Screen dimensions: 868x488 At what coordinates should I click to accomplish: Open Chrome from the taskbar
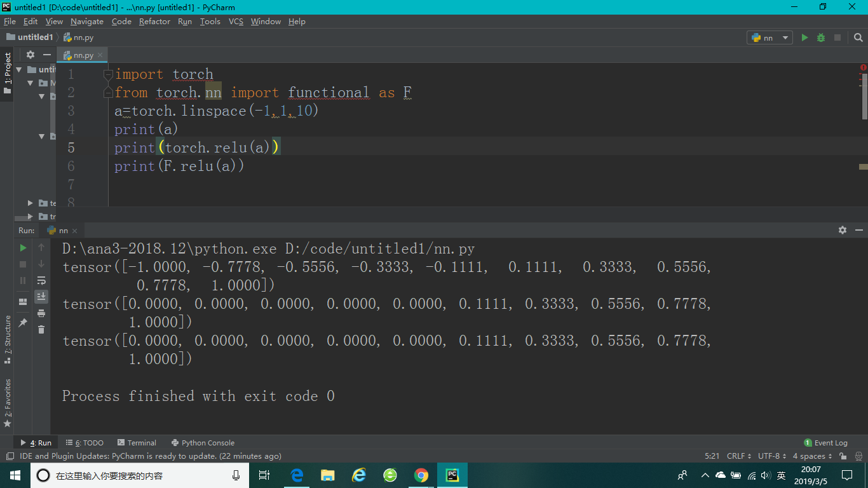point(421,475)
